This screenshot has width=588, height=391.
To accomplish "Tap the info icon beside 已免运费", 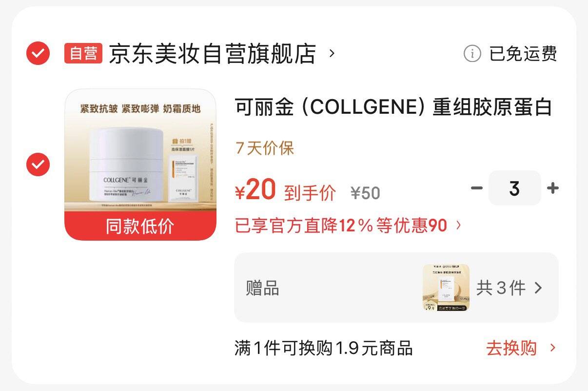I will pos(472,53).
